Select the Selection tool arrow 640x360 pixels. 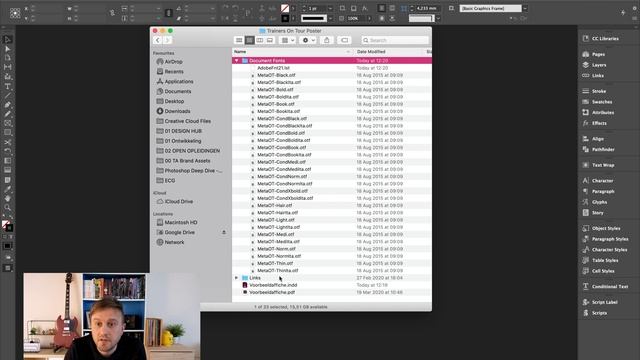(7, 40)
